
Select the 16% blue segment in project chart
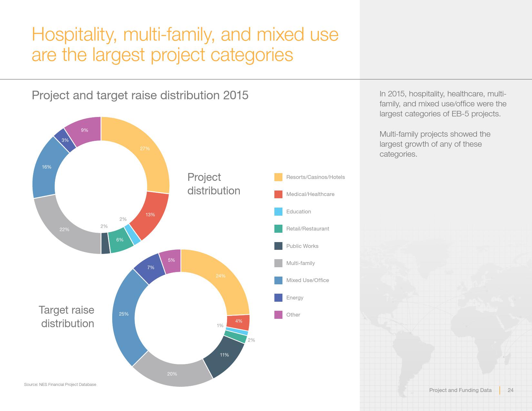point(47,167)
